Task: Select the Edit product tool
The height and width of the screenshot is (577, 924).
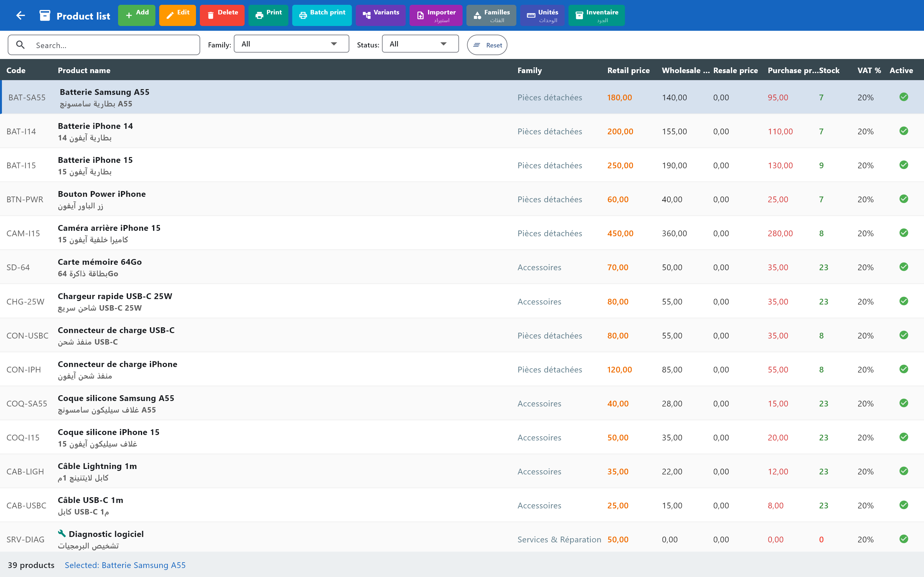Action: point(177,15)
